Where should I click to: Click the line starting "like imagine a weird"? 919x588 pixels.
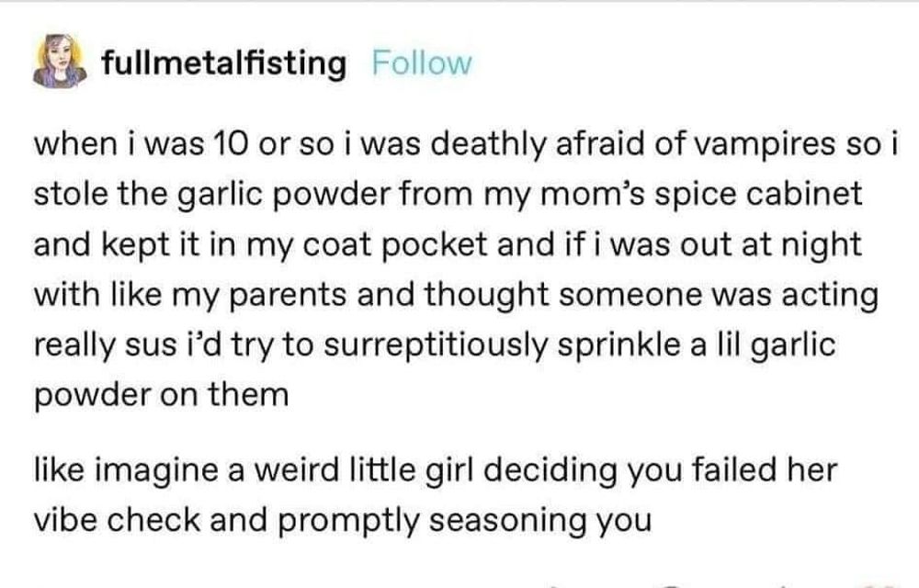point(436,470)
